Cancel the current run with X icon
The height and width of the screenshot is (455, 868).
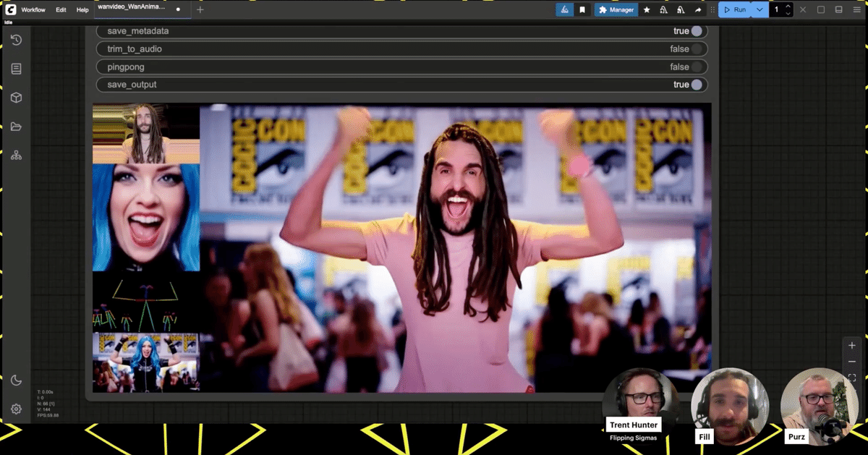pos(803,10)
